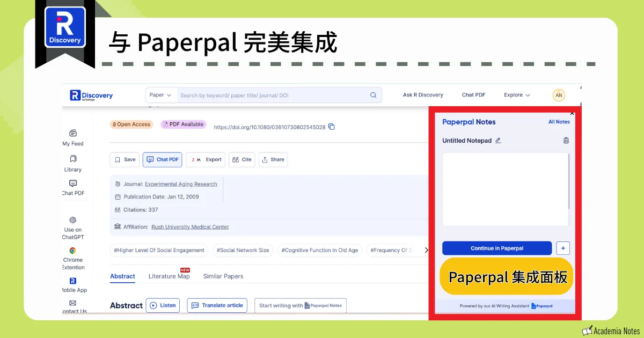Open the Paper search type dropdown
This screenshot has height=338, width=644.
(x=160, y=95)
